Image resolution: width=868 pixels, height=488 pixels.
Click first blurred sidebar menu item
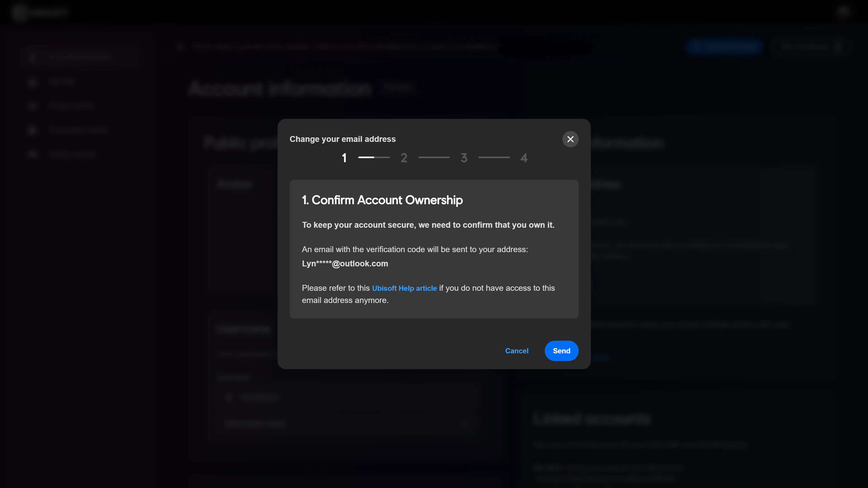(x=80, y=56)
